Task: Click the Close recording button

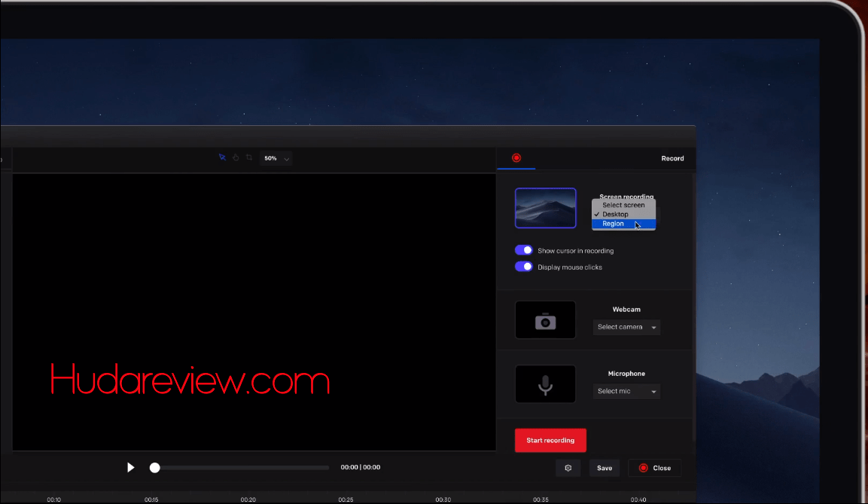Action: pos(654,468)
